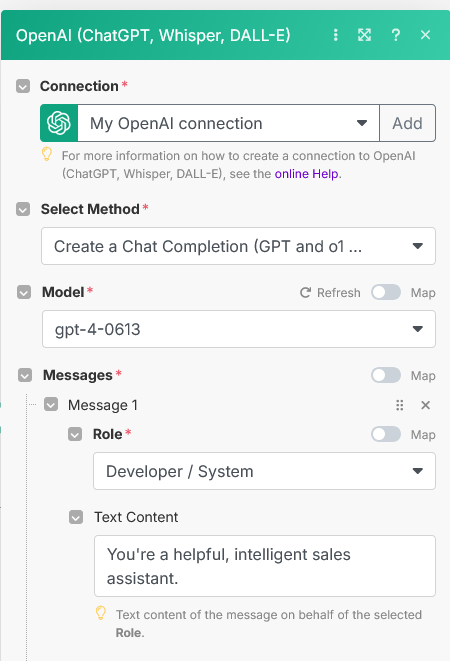Image resolution: width=450 pixels, height=661 pixels.
Task: Click the Select Method label
Action: (x=90, y=209)
